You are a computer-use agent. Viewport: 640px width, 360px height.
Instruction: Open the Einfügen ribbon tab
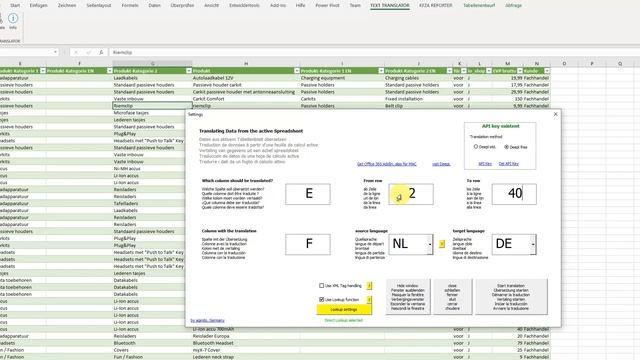tap(39, 5)
